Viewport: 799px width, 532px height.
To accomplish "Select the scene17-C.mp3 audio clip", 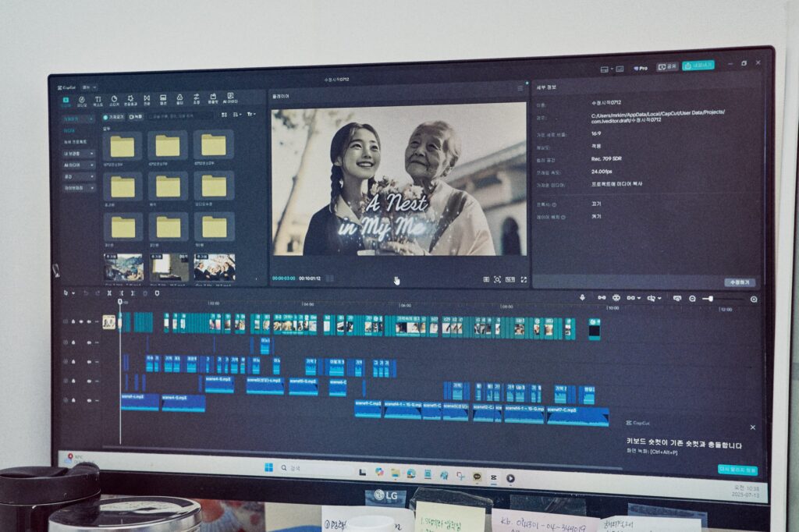I will coord(578,416).
